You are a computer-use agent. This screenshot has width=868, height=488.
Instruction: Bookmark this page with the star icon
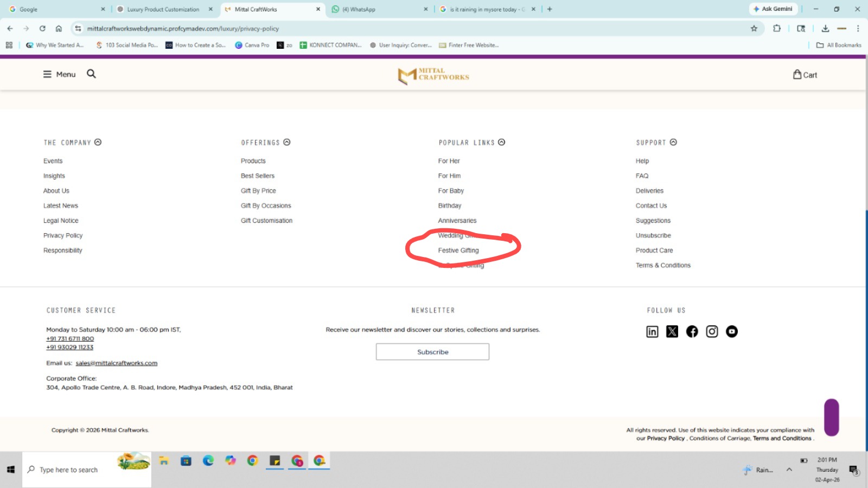[x=754, y=29]
